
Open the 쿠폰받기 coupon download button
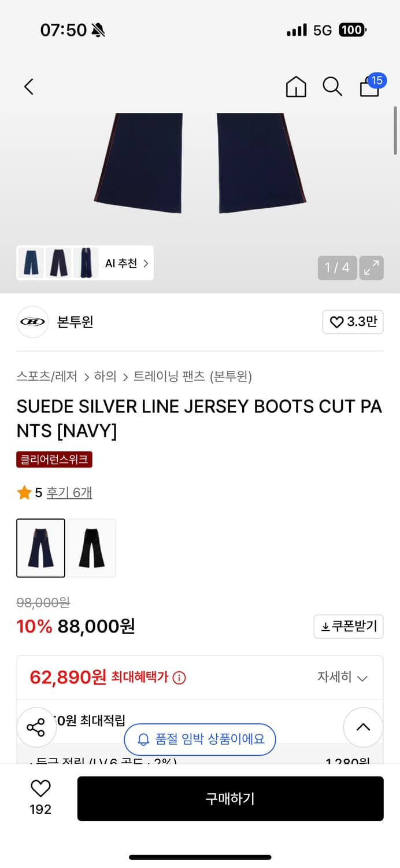point(348,626)
